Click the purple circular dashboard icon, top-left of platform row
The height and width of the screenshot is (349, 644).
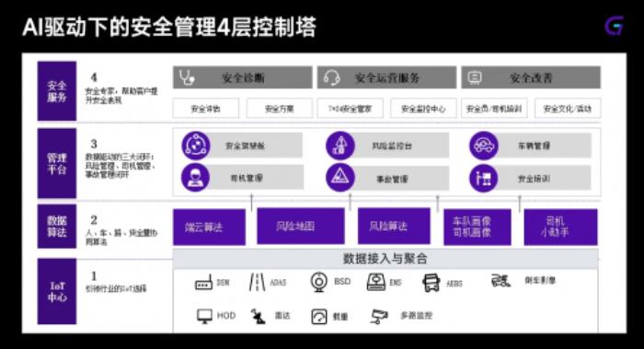[x=196, y=145]
